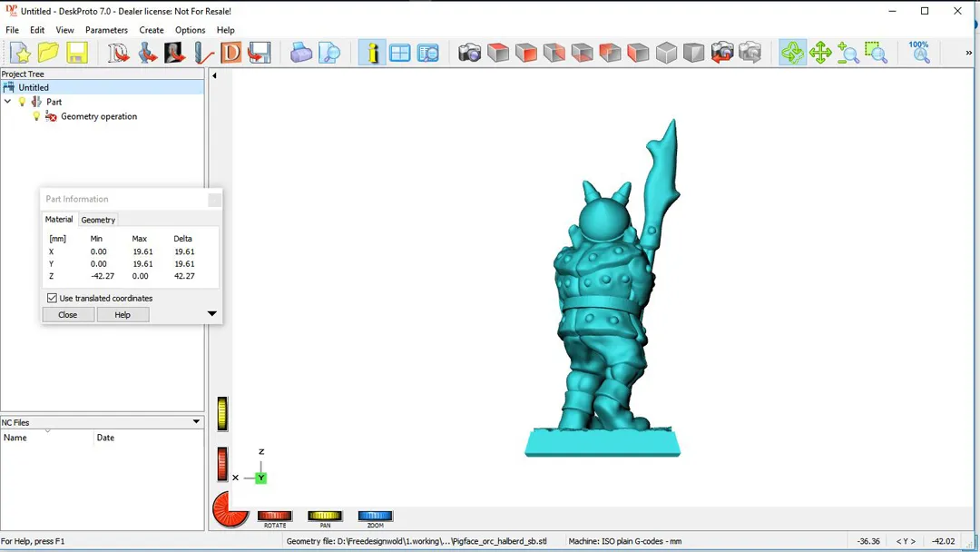
Task: Expand Part Information with the down arrow
Action: (211, 314)
